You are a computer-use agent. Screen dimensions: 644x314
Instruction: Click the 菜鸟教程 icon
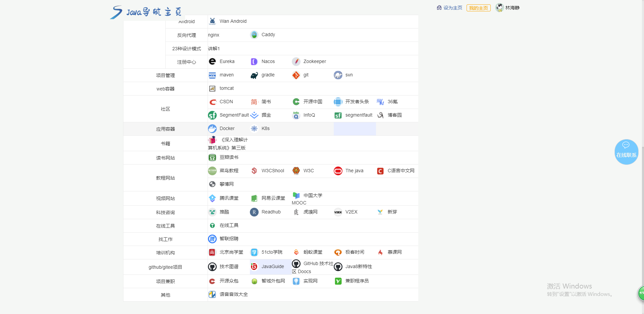coord(212,171)
